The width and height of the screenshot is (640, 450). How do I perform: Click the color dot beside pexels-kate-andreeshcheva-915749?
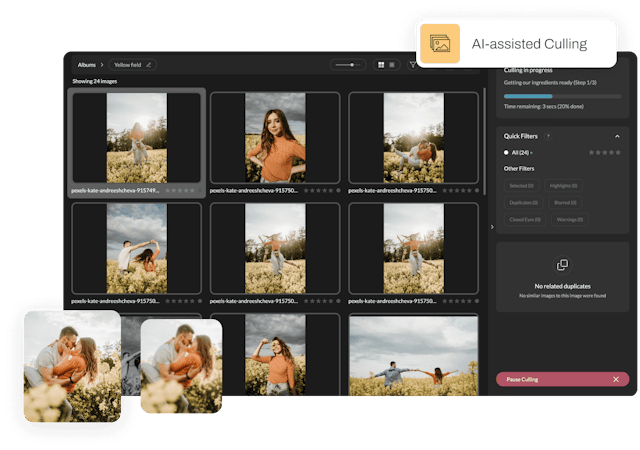[x=200, y=191]
